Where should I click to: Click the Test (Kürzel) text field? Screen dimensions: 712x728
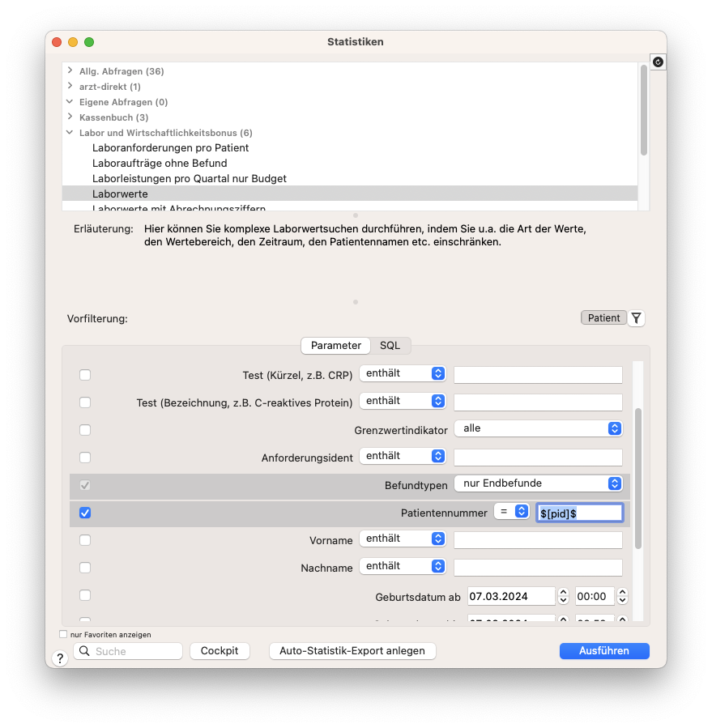pyautogui.click(x=539, y=375)
